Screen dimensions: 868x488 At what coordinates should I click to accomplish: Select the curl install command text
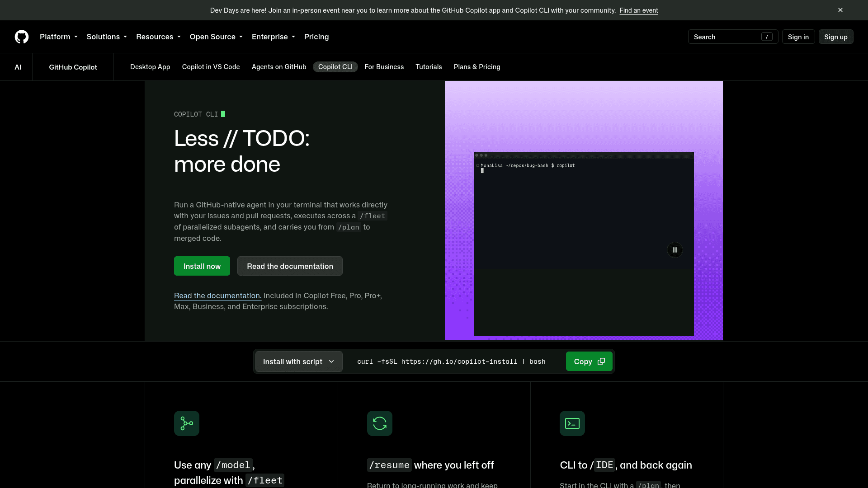point(451,361)
